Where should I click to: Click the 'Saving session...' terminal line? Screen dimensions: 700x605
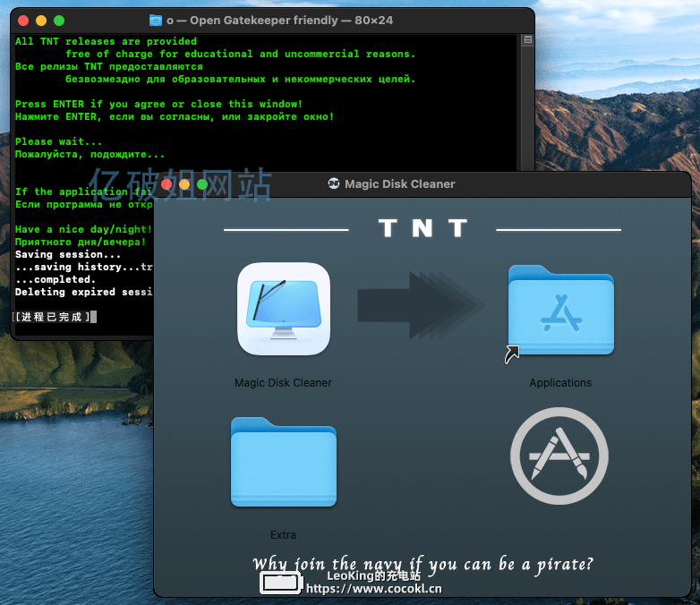point(68,254)
